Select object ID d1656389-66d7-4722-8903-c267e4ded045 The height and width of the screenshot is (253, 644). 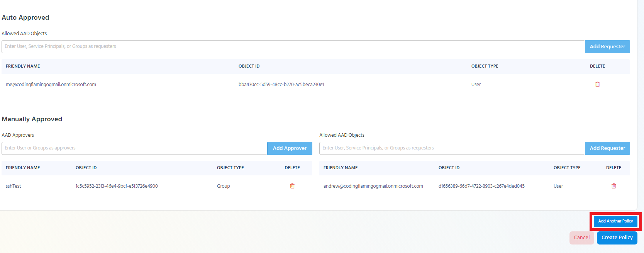tap(481, 186)
